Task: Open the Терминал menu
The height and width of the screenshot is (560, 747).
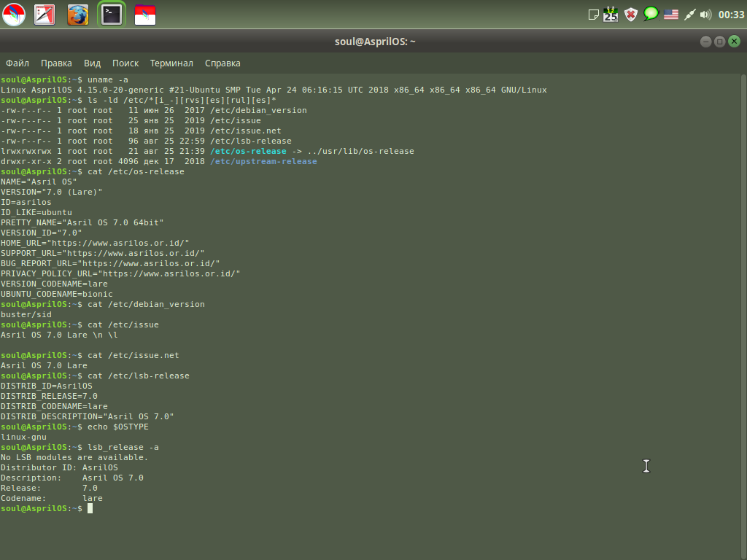Action: 171,63
